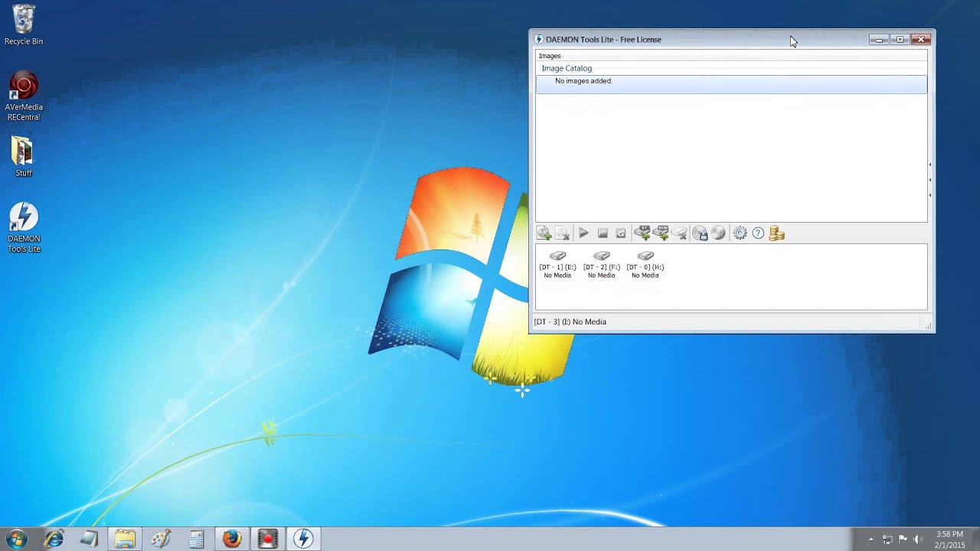Show hidden system tray icons
980x551 pixels.
tap(871, 540)
